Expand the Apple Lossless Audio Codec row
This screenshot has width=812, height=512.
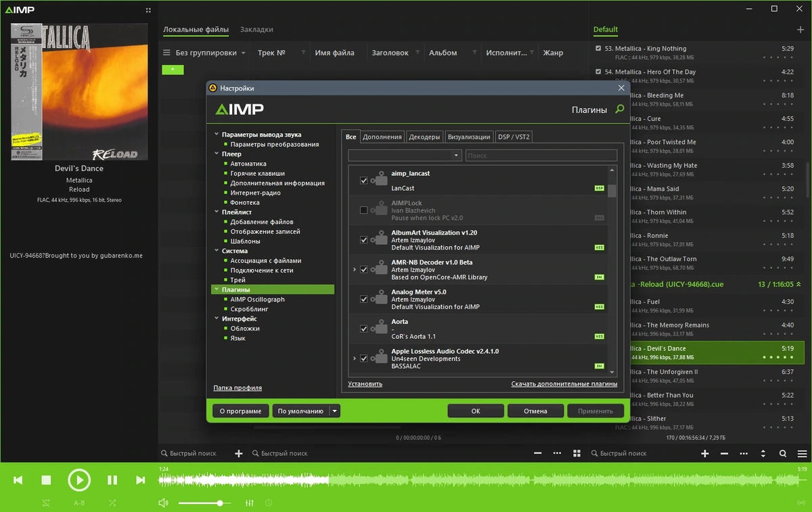tap(355, 358)
